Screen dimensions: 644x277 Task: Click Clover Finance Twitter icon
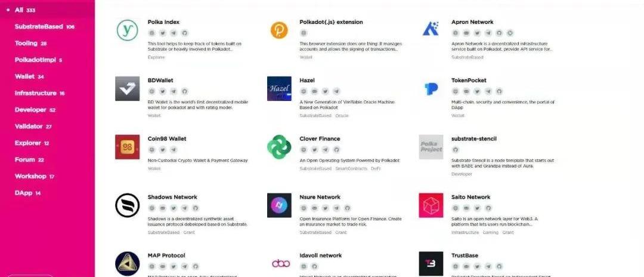click(x=314, y=150)
